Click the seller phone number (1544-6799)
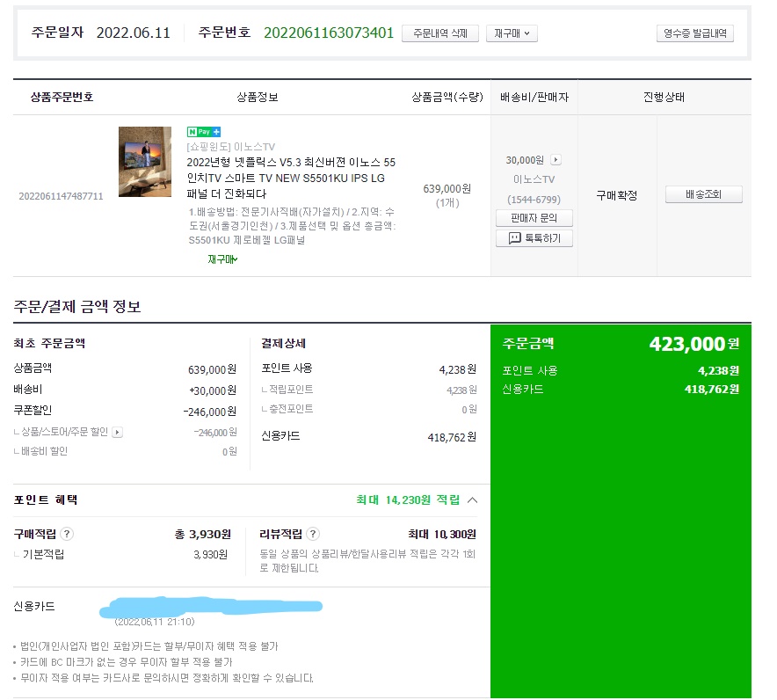This screenshot has height=700, width=777. [534, 200]
